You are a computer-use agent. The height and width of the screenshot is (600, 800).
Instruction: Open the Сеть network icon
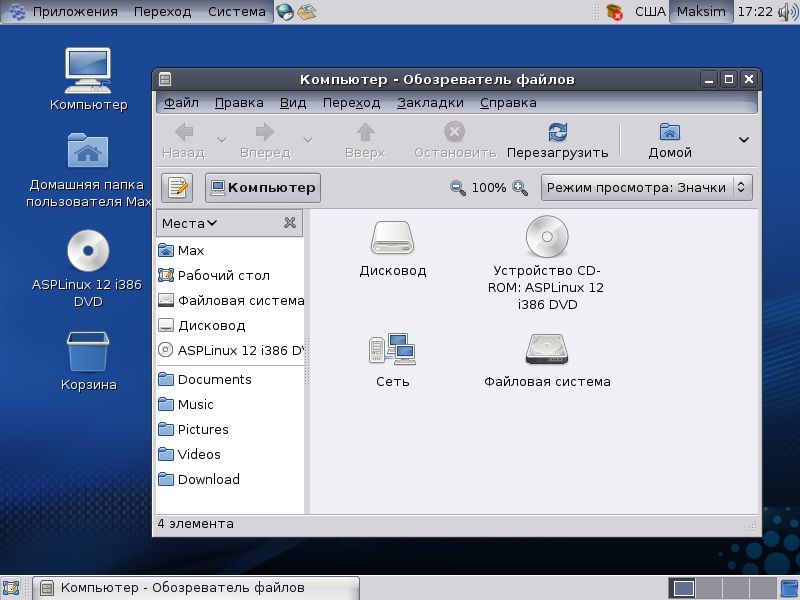(x=392, y=349)
